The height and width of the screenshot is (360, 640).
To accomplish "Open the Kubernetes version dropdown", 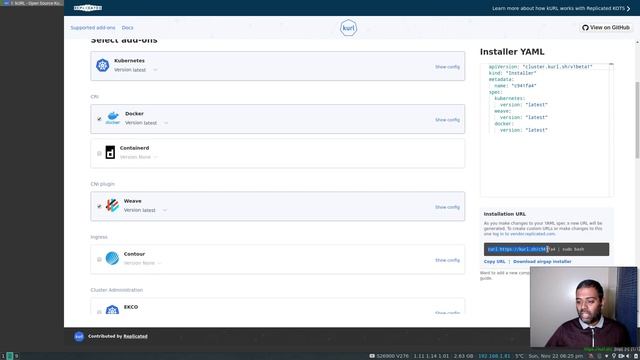I will pyautogui.click(x=136, y=70).
